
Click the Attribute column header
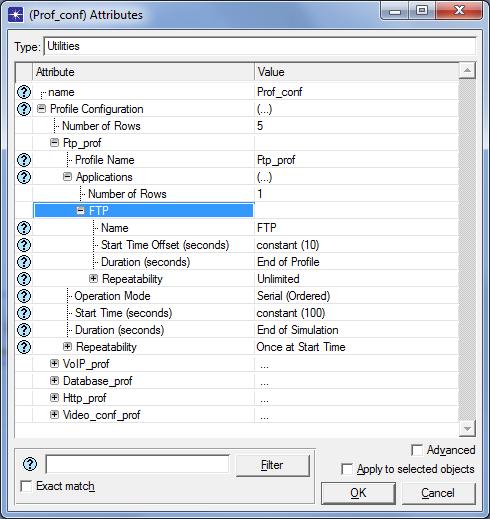pyautogui.click(x=143, y=72)
